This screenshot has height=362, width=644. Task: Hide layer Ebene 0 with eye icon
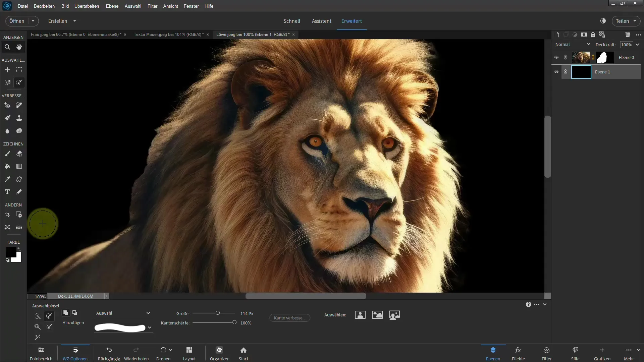(x=556, y=57)
